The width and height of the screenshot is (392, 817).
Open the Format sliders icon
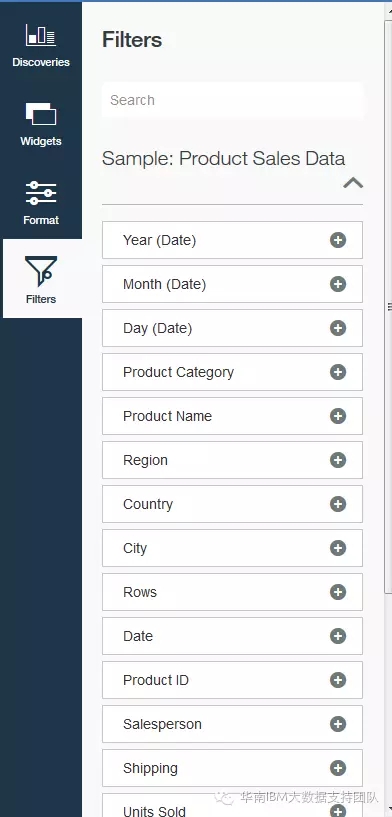point(41,193)
